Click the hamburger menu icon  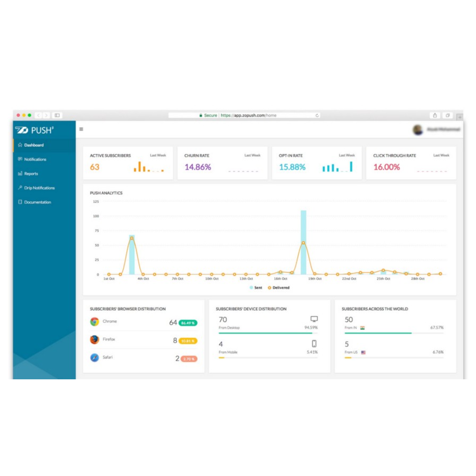81,129
